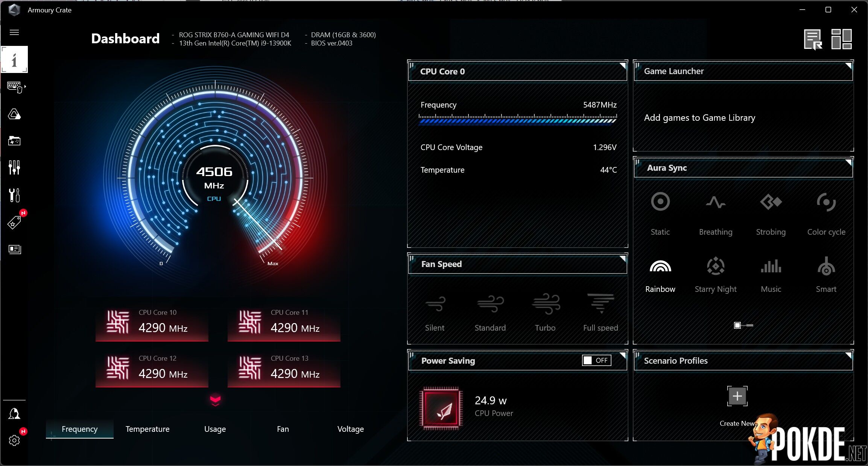Open the Settings gear icon
The image size is (868, 466).
coord(14,440)
